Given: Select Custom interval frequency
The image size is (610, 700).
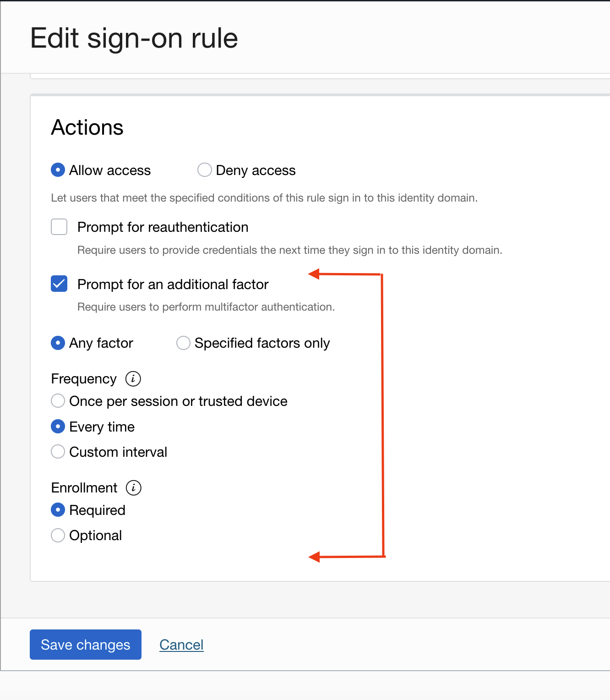Looking at the screenshot, I should (x=58, y=452).
